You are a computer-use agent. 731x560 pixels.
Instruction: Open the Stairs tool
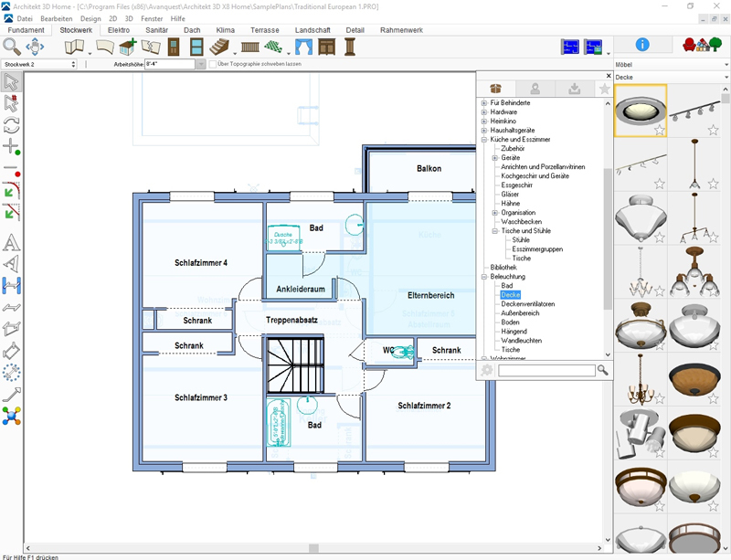(219, 46)
